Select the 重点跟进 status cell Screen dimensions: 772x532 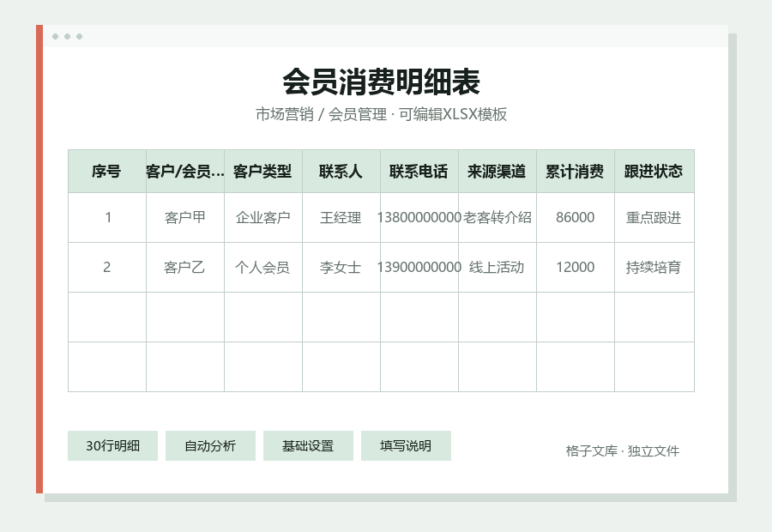[654, 217]
